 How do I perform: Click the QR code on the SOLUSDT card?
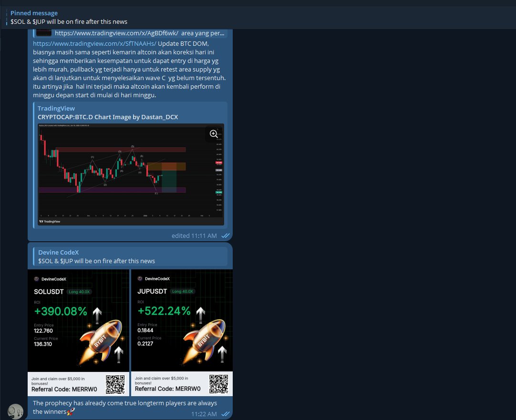point(115,383)
